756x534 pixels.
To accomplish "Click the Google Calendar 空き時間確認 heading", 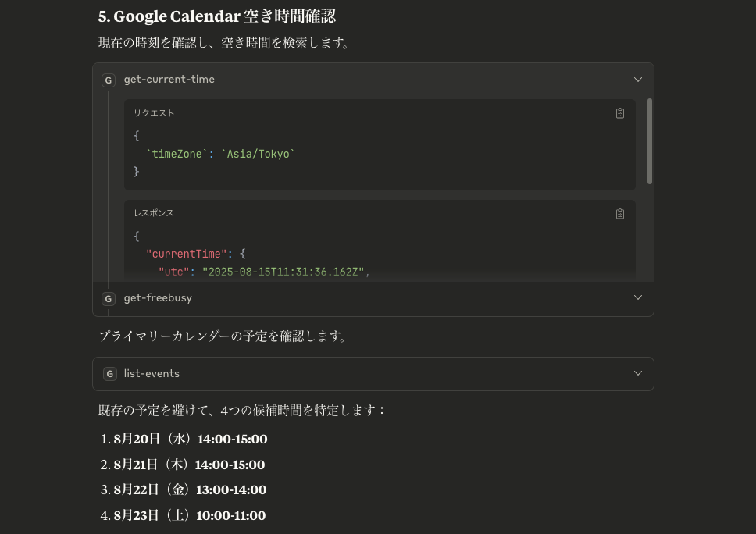I will click(217, 16).
